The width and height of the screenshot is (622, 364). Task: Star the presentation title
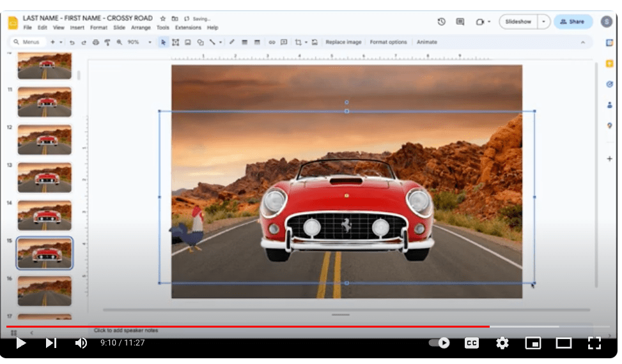click(163, 19)
